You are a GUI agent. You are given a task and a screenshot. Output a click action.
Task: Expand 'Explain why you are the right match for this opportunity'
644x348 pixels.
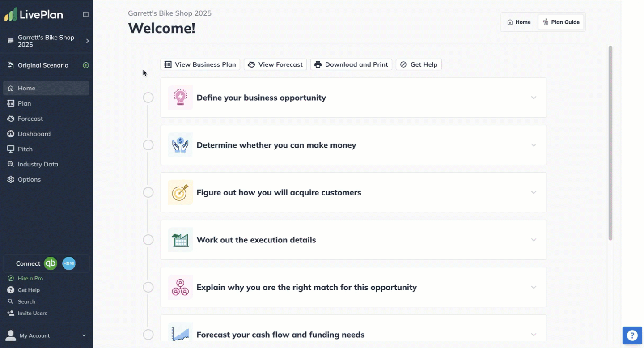pos(534,287)
